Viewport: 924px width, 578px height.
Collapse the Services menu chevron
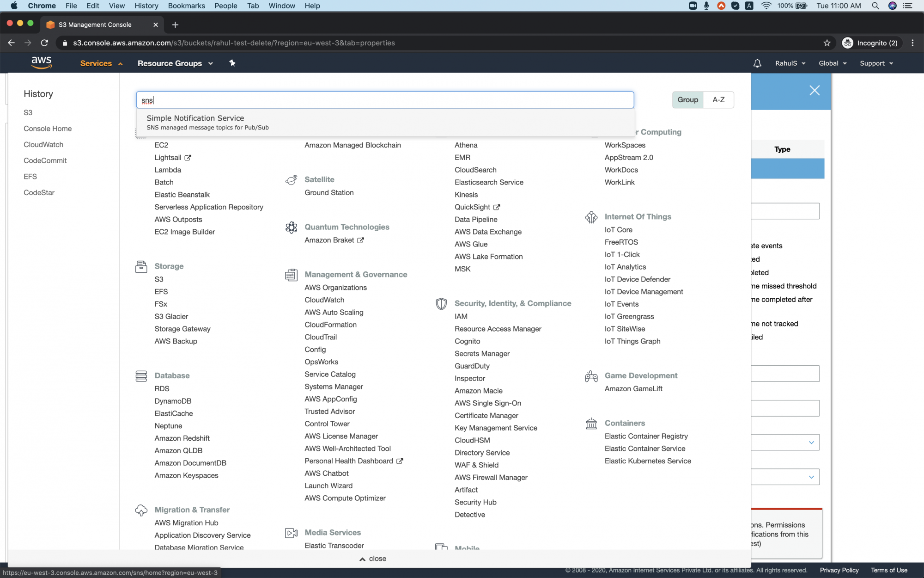point(120,63)
